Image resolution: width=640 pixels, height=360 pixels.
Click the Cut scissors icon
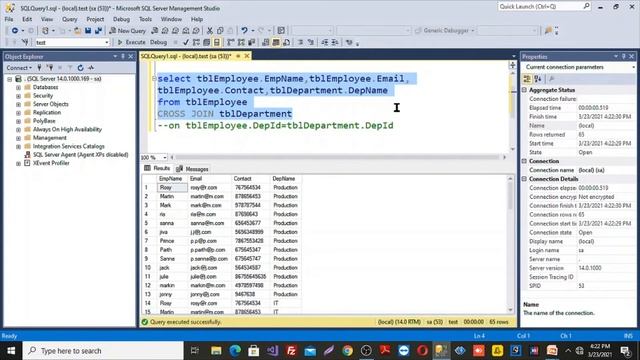[210, 31]
